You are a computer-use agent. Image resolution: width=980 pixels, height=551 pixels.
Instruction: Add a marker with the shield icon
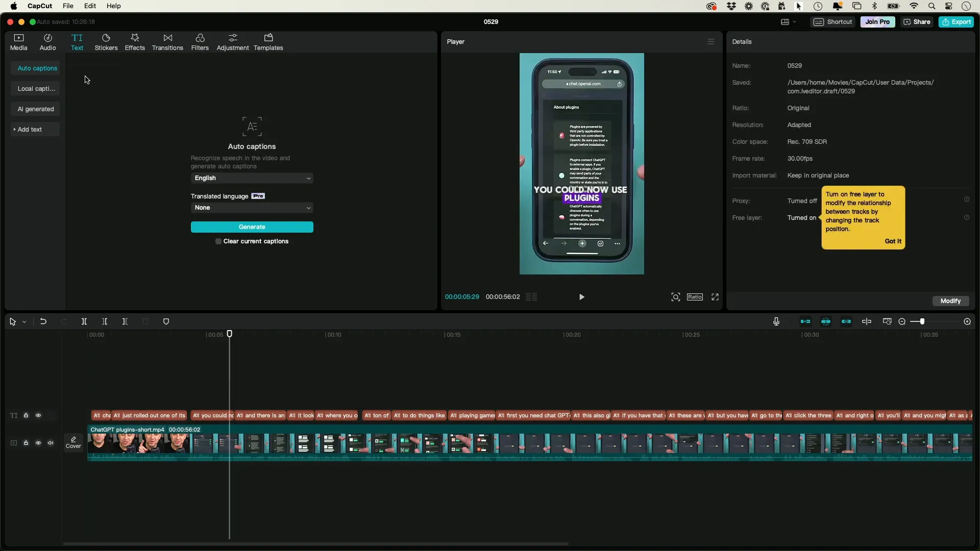(166, 322)
